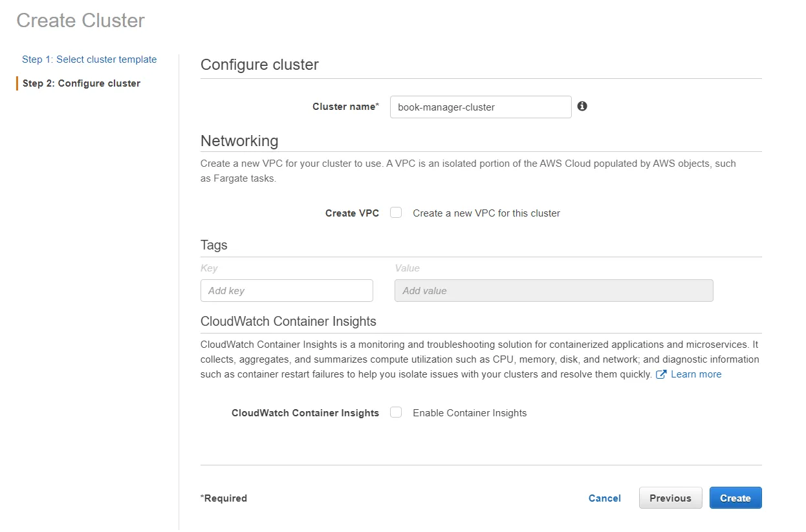Click the Configure cluster section heading
Image resolution: width=806 pixels, height=532 pixels.
tap(259, 65)
